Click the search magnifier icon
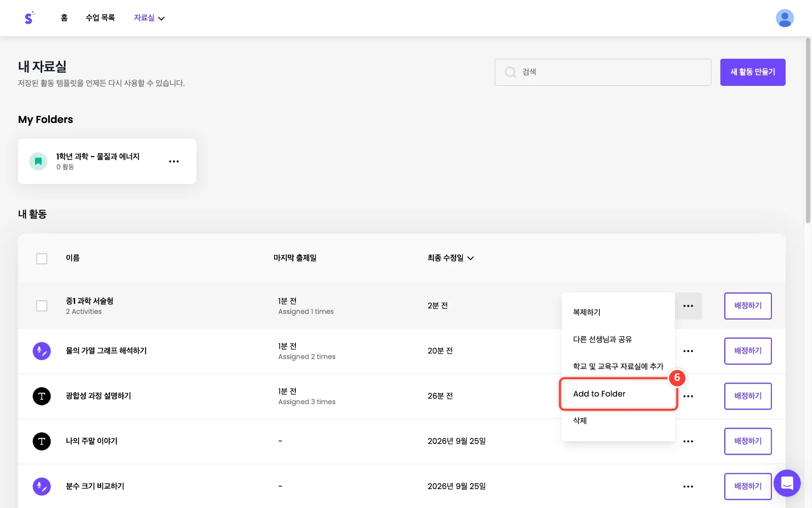The width and height of the screenshot is (812, 508). coord(510,72)
